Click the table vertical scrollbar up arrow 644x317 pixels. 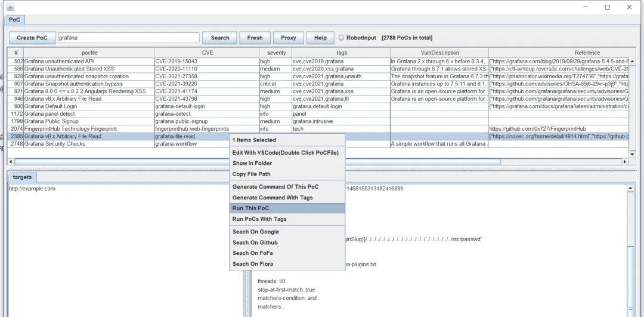(633, 61)
